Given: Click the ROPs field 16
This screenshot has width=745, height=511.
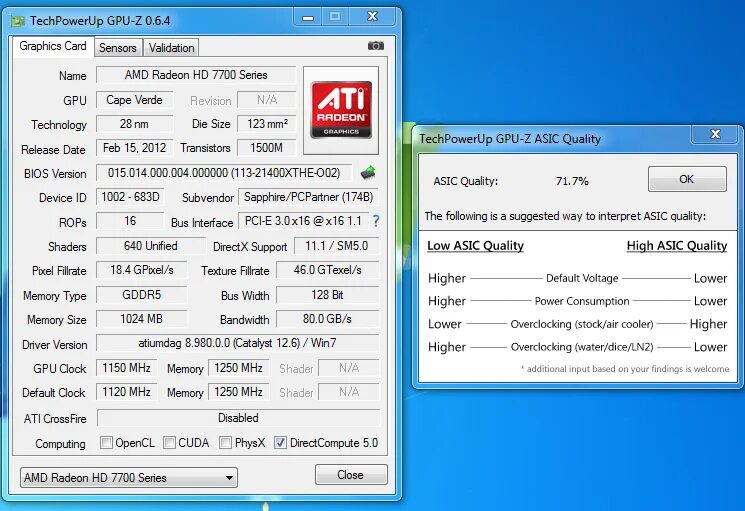Looking at the screenshot, I should click(x=130, y=221).
